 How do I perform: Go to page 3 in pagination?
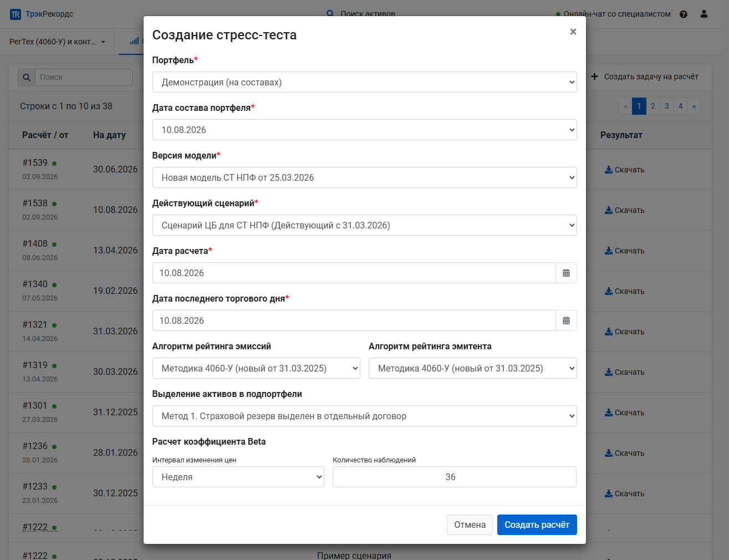point(666,106)
